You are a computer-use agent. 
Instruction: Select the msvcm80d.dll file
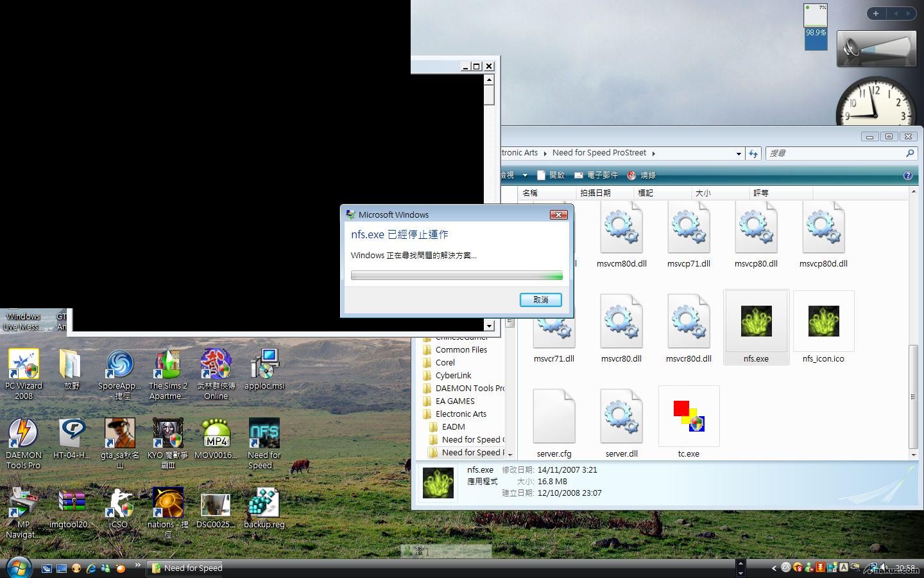[621, 234]
